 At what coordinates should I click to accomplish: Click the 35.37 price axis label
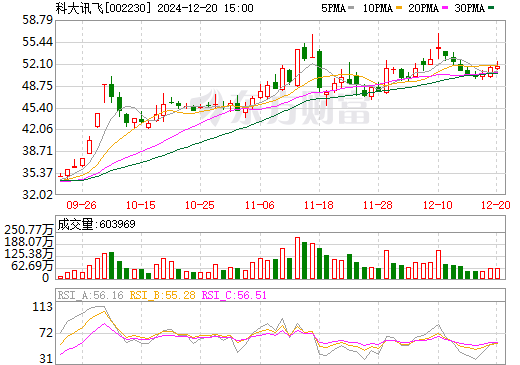coord(38,173)
